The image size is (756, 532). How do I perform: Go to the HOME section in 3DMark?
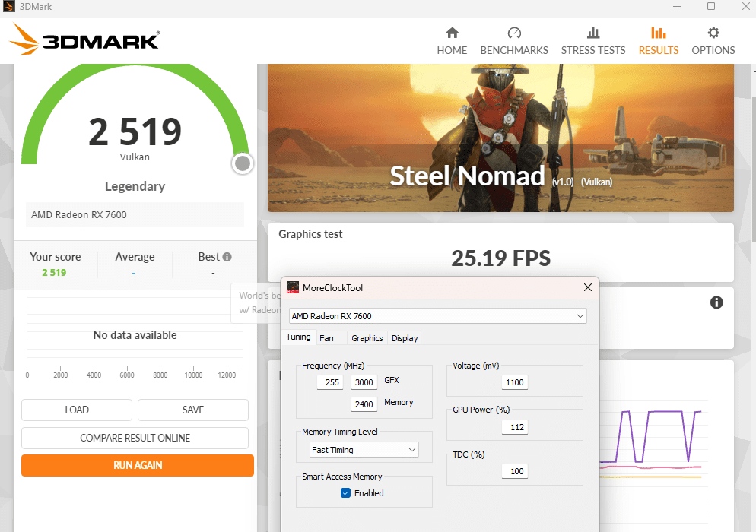pyautogui.click(x=452, y=41)
